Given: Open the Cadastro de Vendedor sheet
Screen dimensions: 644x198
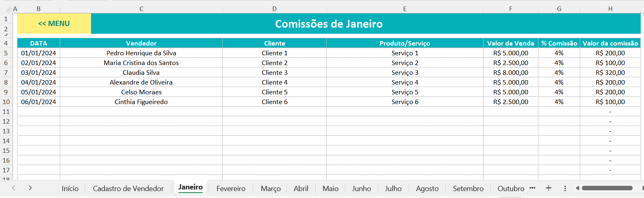Looking at the screenshot, I should click(x=128, y=189).
